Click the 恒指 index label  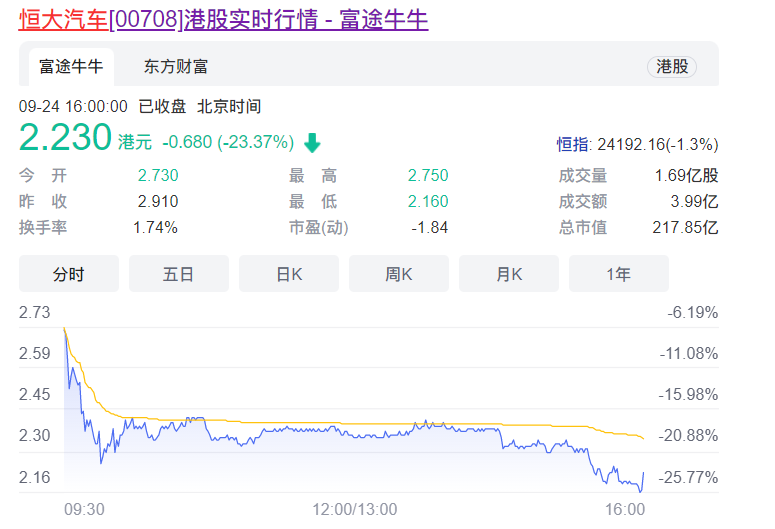pyautogui.click(x=573, y=144)
